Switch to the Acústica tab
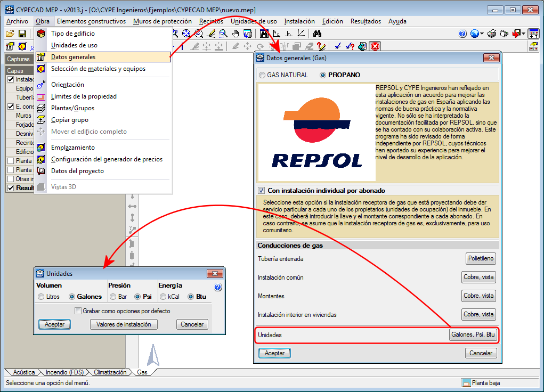The height and width of the screenshot is (392, 544). [23, 372]
